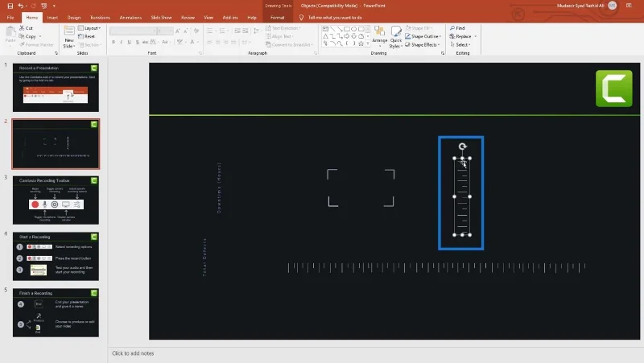Viewport: 644px width, 363px height.
Task: Open the Shape Outline dropdown
Action: [423, 36]
